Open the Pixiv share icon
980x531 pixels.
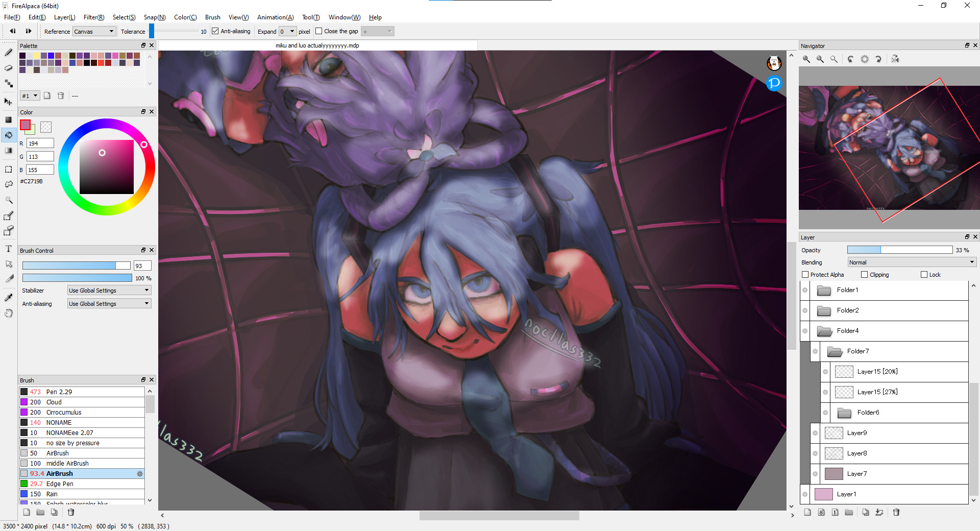click(x=774, y=83)
